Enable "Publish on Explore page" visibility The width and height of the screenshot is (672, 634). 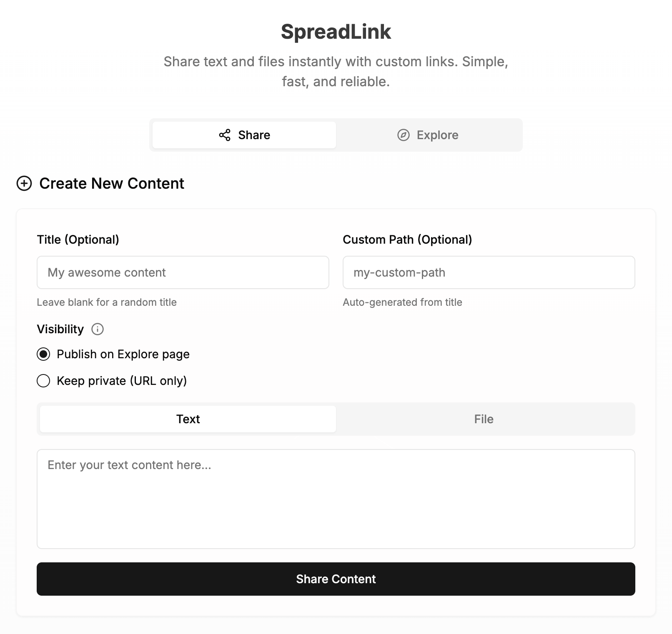(x=43, y=354)
